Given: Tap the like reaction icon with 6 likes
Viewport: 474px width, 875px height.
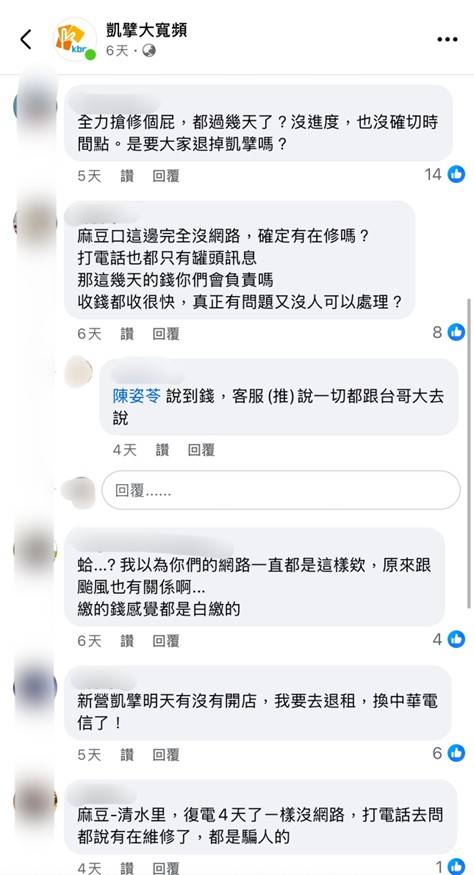Looking at the screenshot, I should coord(456,753).
